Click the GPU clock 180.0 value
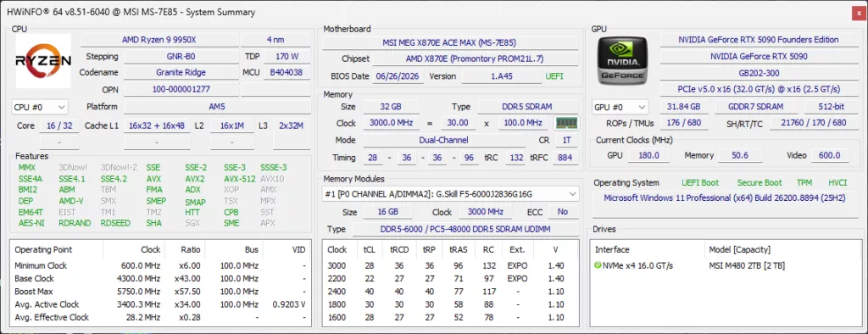The width and height of the screenshot is (868, 334). [x=648, y=156]
